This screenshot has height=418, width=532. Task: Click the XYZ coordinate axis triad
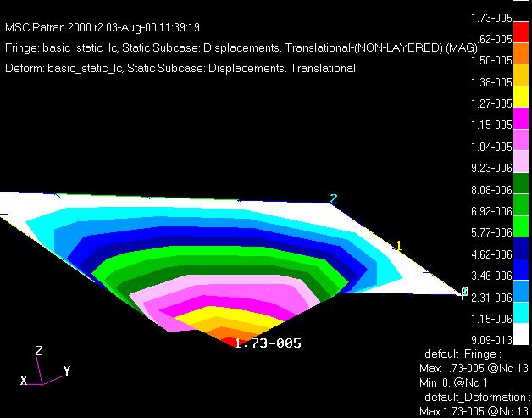point(44,368)
